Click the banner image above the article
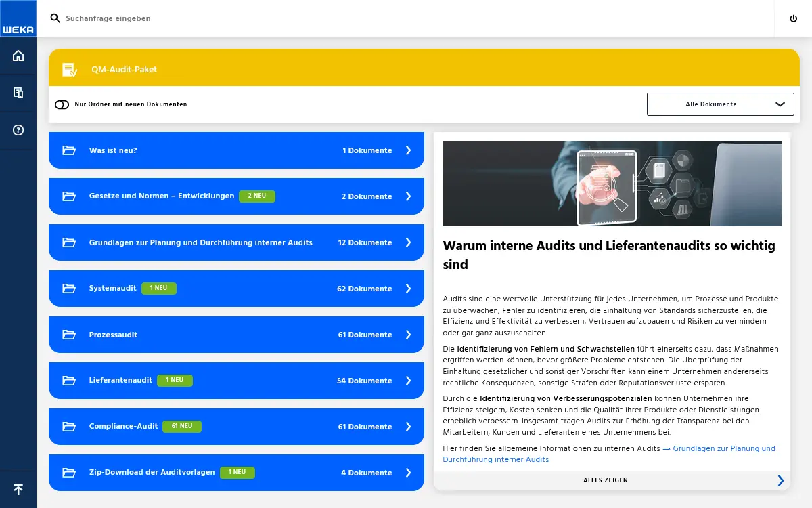The width and height of the screenshot is (812, 508). pos(612,184)
